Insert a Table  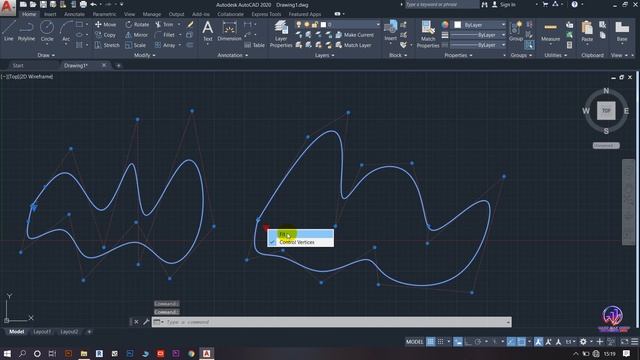coord(255,45)
